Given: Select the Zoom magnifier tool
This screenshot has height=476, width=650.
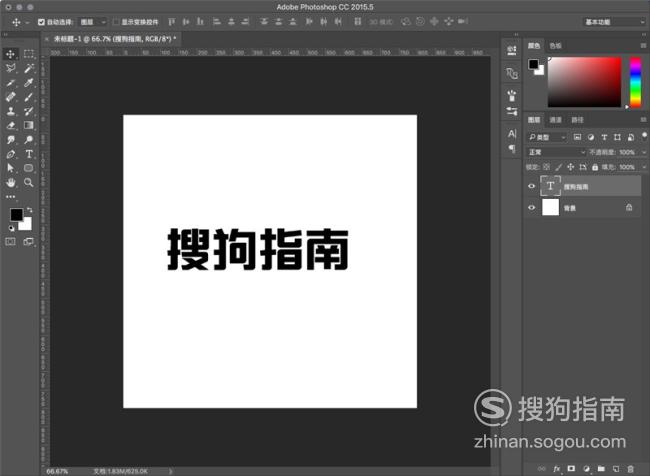Looking at the screenshot, I should click(29, 182).
